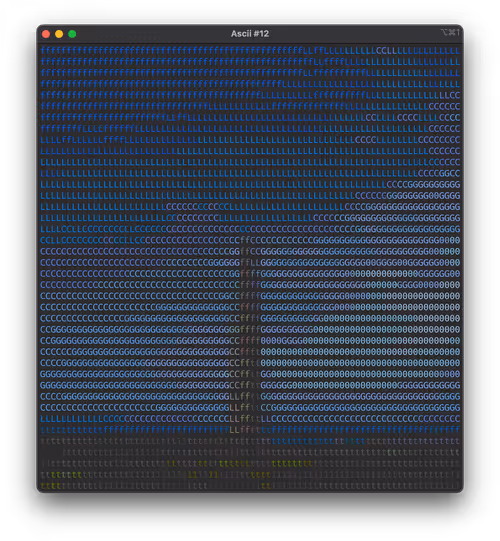
Task: Click the keyboard shortcut indicator in title bar
Action: pos(450,32)
